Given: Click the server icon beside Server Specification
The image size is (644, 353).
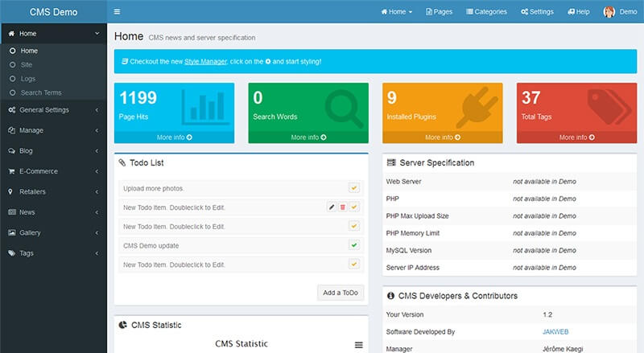Looking at the screenshot, I should [x=391, y=162].
